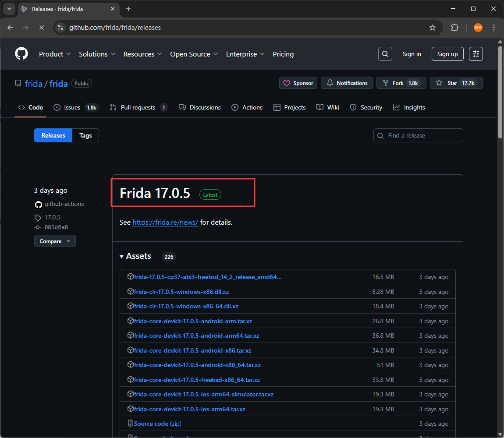Open the global navigation settings icon
504x438 pixels.
[x=476, y=54]
